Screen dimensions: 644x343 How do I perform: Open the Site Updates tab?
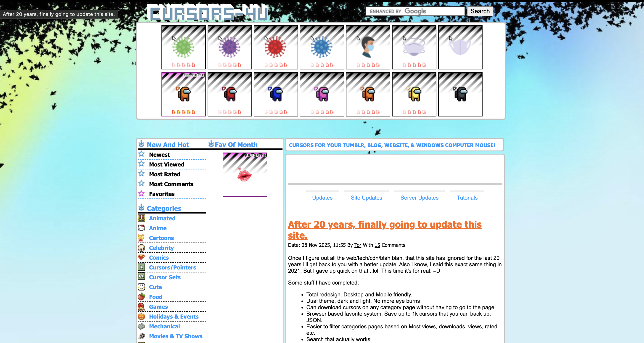(366, 198)
